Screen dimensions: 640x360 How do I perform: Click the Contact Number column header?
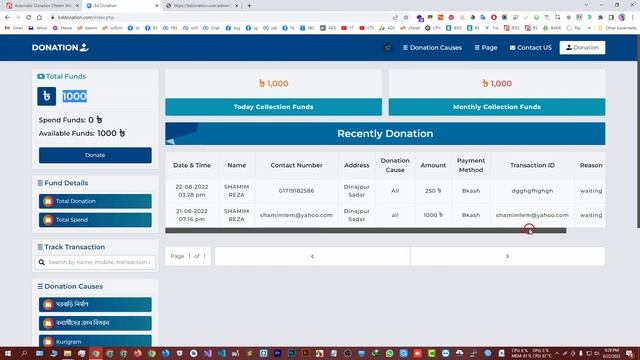296,165
